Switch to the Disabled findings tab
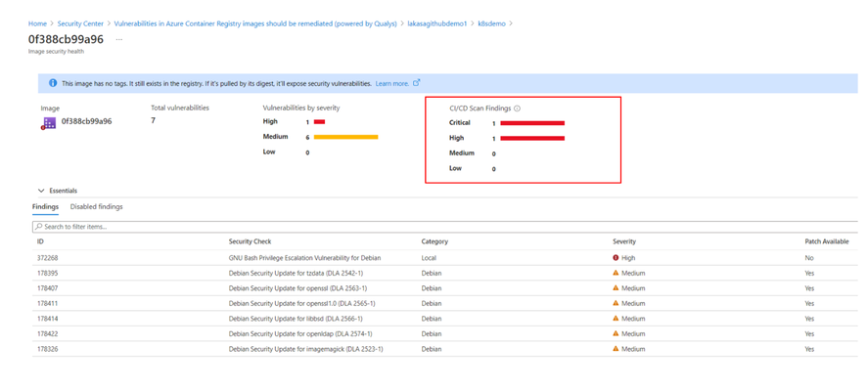This screenshot has height=391, width=868. [x=96, y=207]
